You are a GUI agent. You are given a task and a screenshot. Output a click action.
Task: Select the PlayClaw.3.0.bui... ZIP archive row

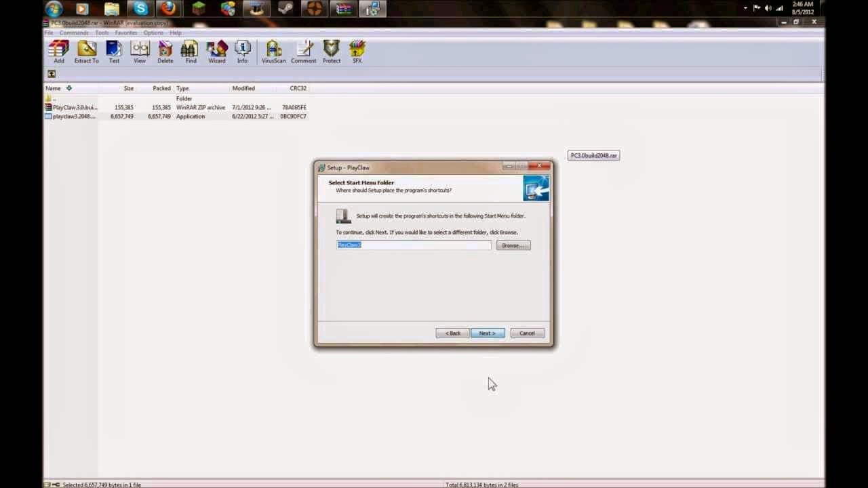[x=176, y=107]
